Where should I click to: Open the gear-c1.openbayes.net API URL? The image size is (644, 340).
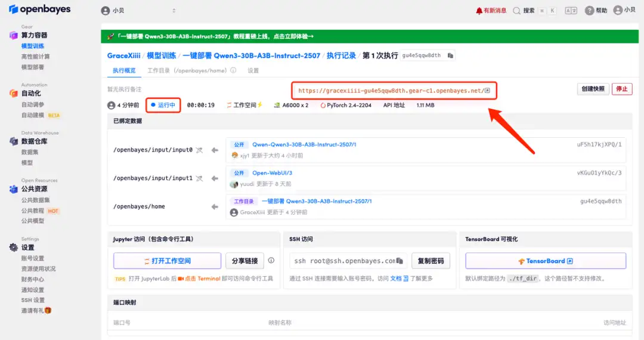pos(394,91)
